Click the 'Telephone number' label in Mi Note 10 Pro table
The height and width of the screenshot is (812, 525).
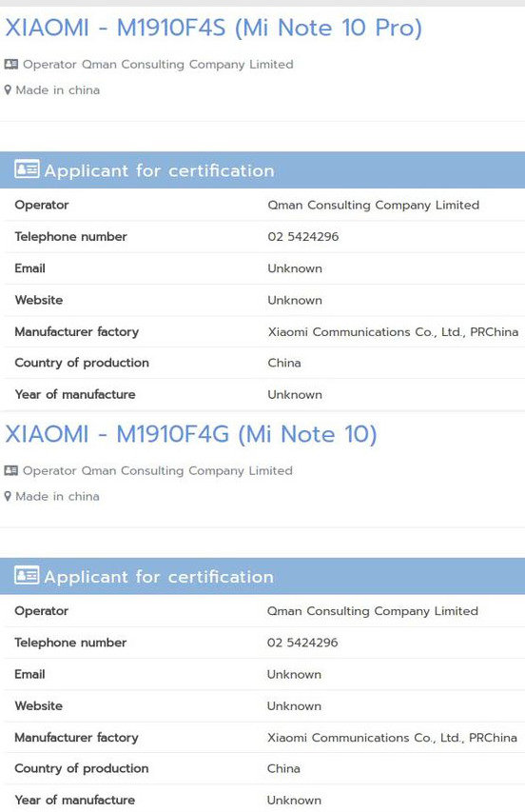coord(71,237)
